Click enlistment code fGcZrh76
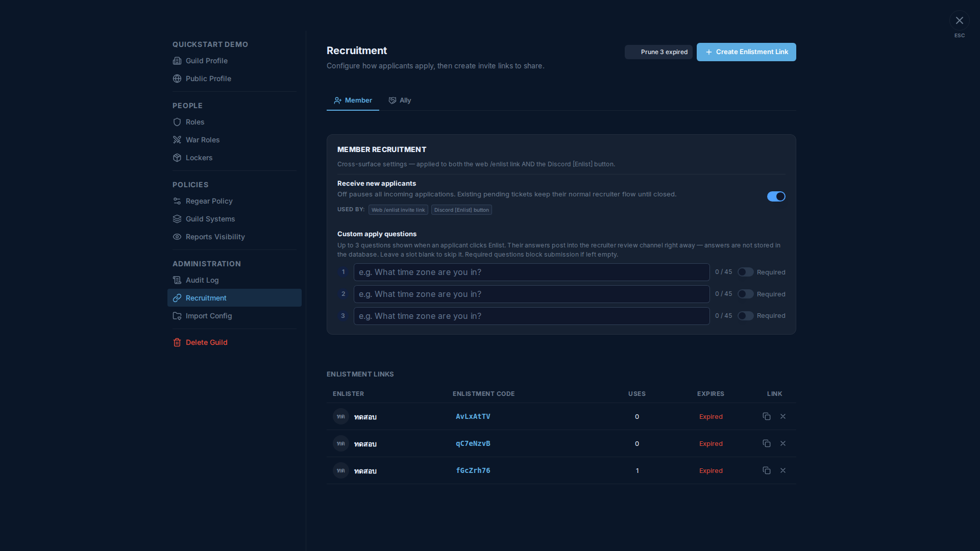The height and width of the screenshot is (551, 980). [x=473, y=470]
